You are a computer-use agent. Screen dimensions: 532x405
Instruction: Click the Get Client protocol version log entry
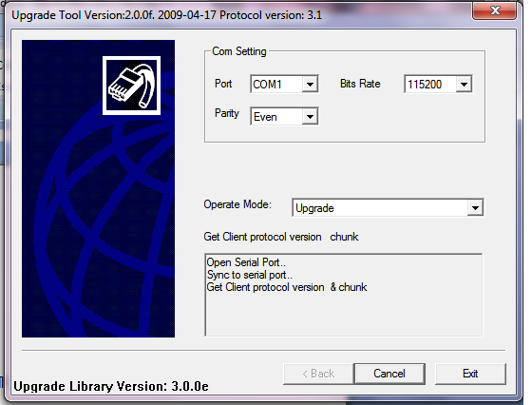tap(287, 287)
